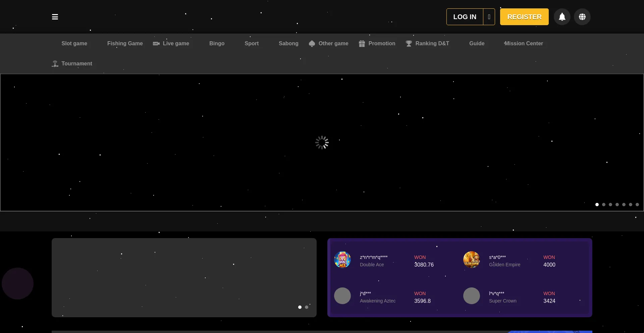This screenshot has height=333, width=644.
Task: Click the LOG IN button
Action: [x=465, y=17]
